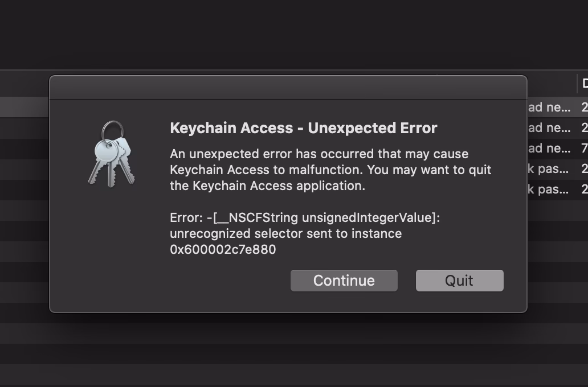Sort the list via the "D" column header
Image resolution: width=588 pixels, height=387 pixels.
(584, 84)
